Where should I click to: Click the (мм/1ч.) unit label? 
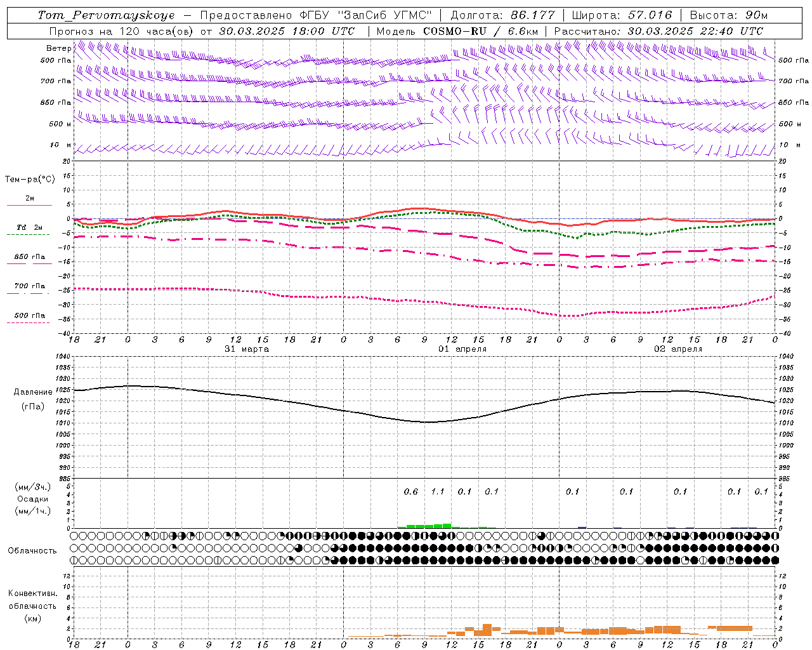tap(33, 511)
